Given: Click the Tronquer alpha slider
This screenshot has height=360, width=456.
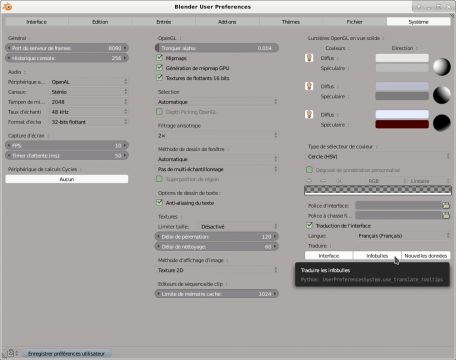Looking at the screenshot, I should (x=217, y=48).
